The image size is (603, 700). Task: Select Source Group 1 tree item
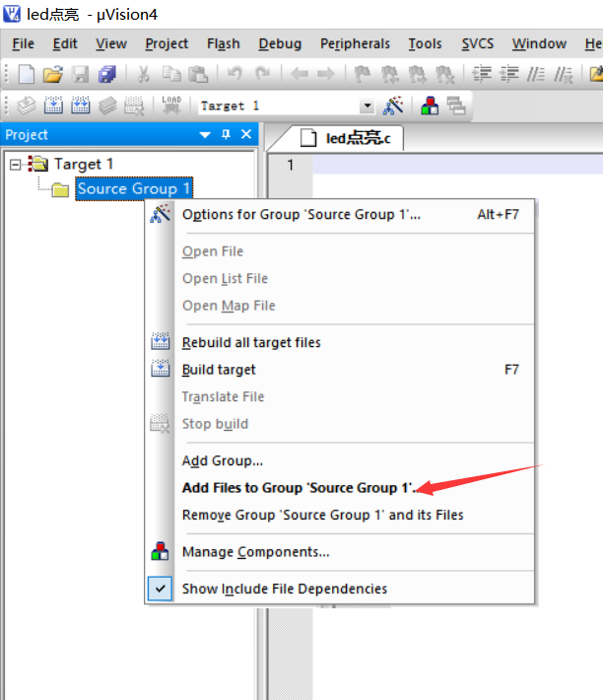134,189
